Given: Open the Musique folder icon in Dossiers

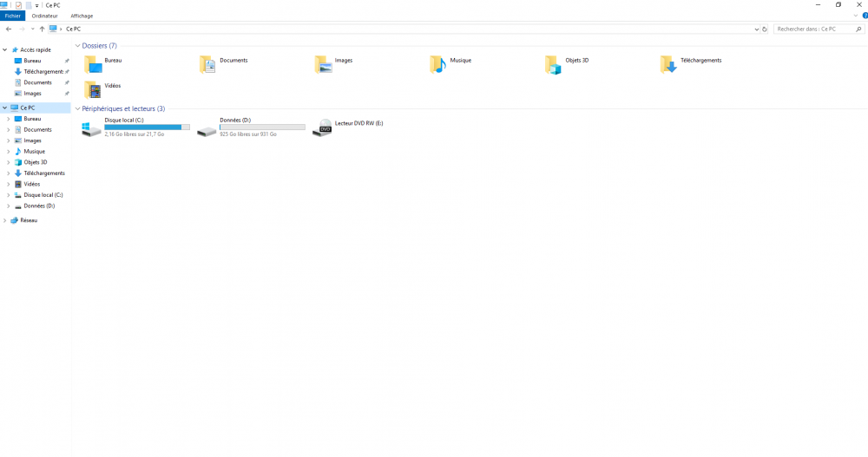Looking at the screenshot, I should pos(437,65).
